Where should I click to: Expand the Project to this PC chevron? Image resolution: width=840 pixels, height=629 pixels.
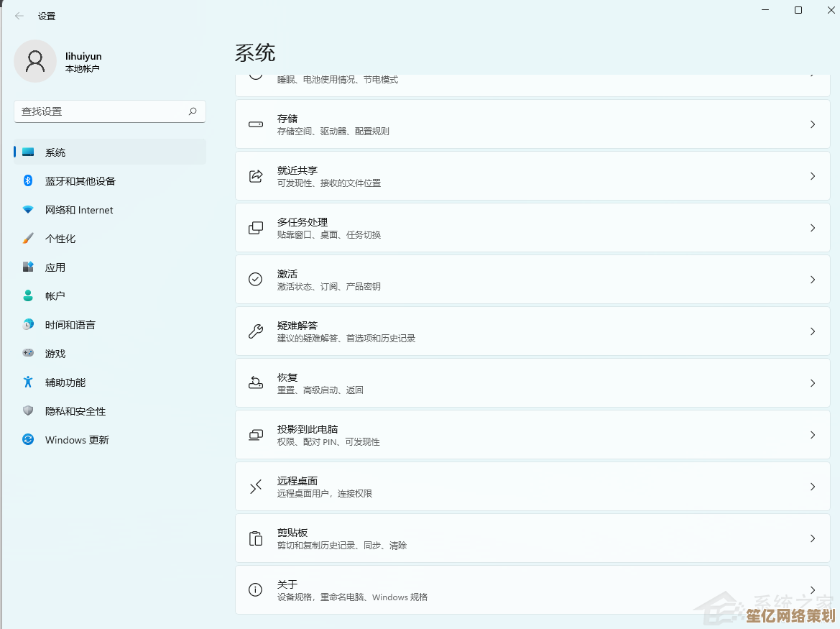click(813, 435)
